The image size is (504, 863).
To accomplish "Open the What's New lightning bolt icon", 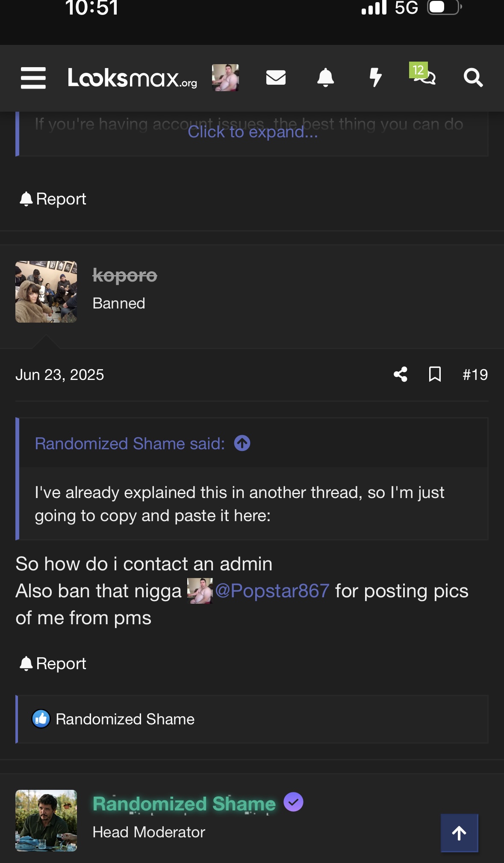I will point(375,77).
